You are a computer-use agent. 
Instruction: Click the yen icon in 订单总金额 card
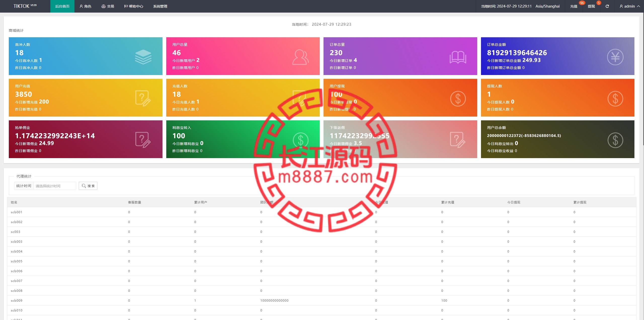[x=615, y=57]
